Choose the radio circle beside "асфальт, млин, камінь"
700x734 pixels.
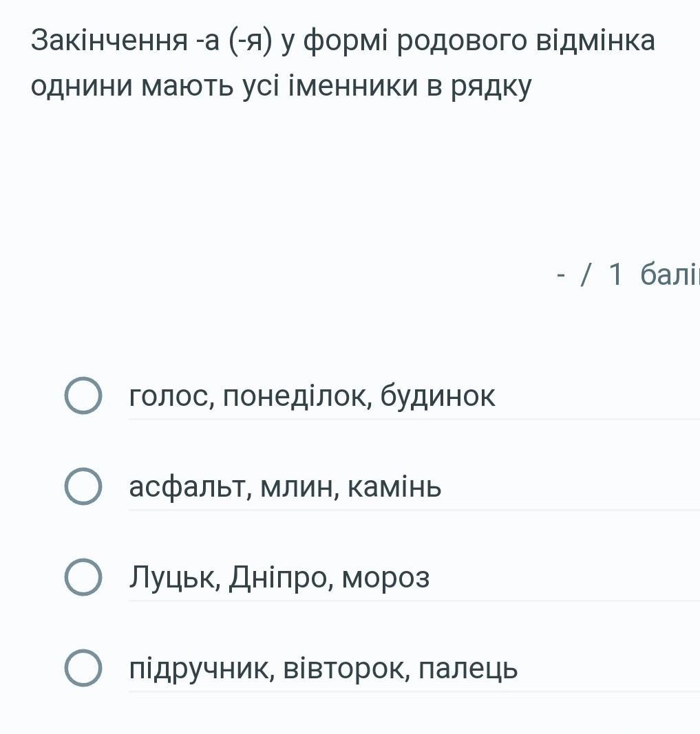tap(83, 487)
